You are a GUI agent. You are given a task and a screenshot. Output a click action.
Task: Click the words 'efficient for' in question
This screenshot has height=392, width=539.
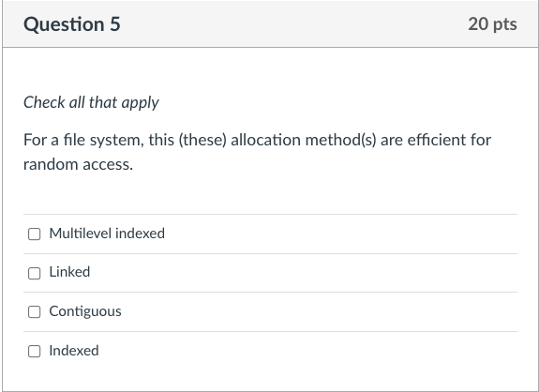pos(449,140)
